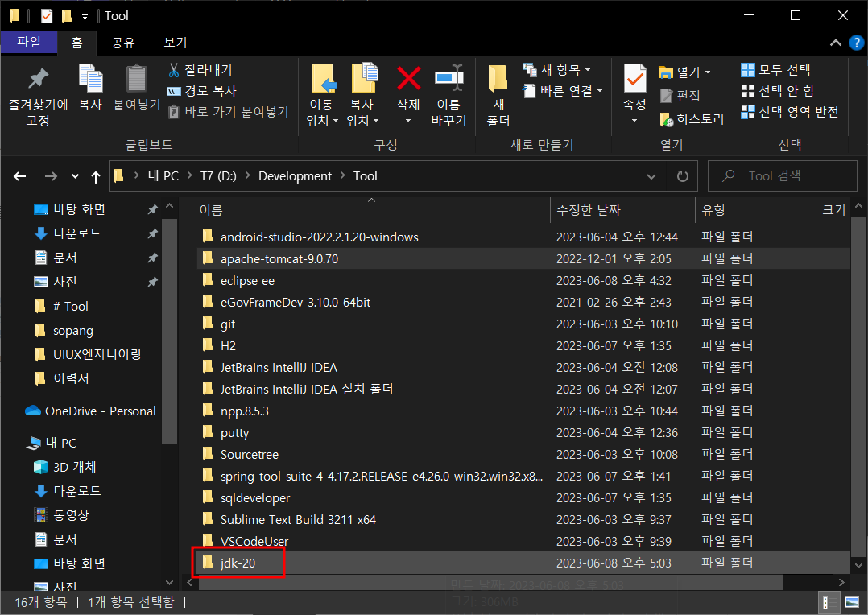This screenshot has height=615, width=868.
Task: Open help via blue question icon
Action: click(x=856, y=43)
